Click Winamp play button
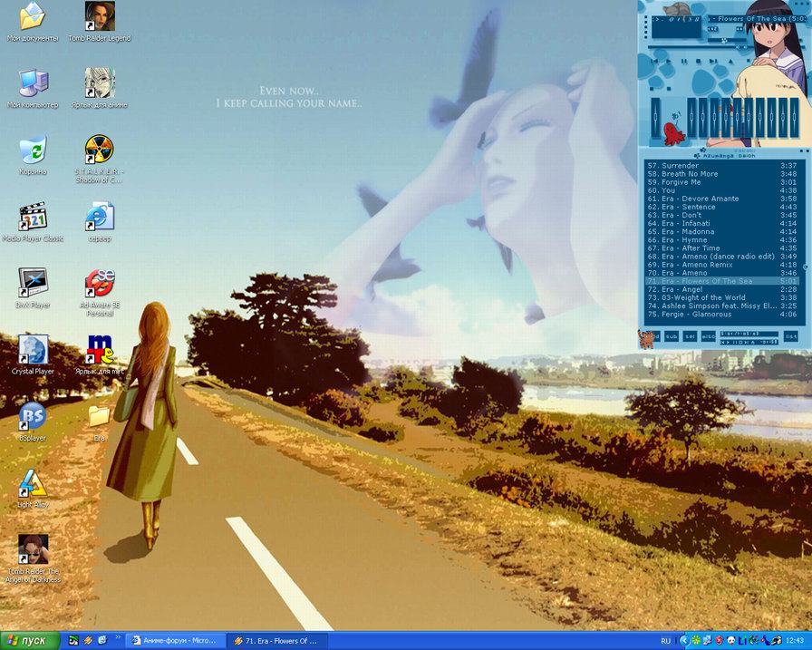 pyautogui.click(x=669, y=61)
